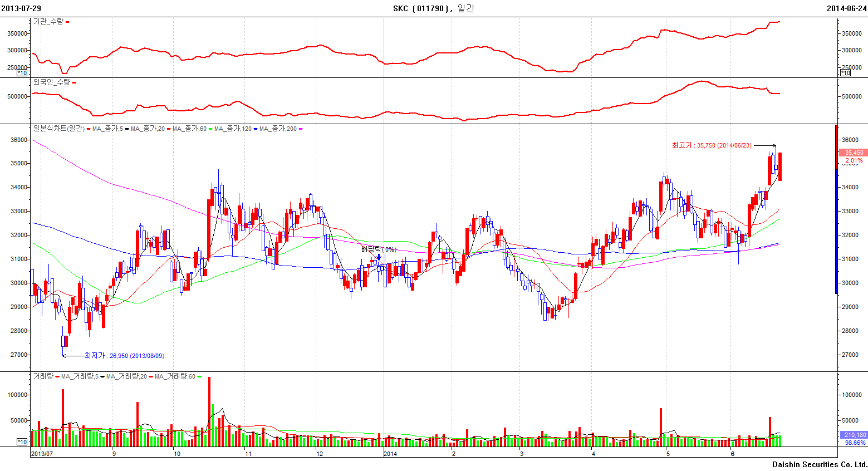Click the 일본식차트(일간) legend label
Viewport: 868px width, 471px height.
coord(59,129)
